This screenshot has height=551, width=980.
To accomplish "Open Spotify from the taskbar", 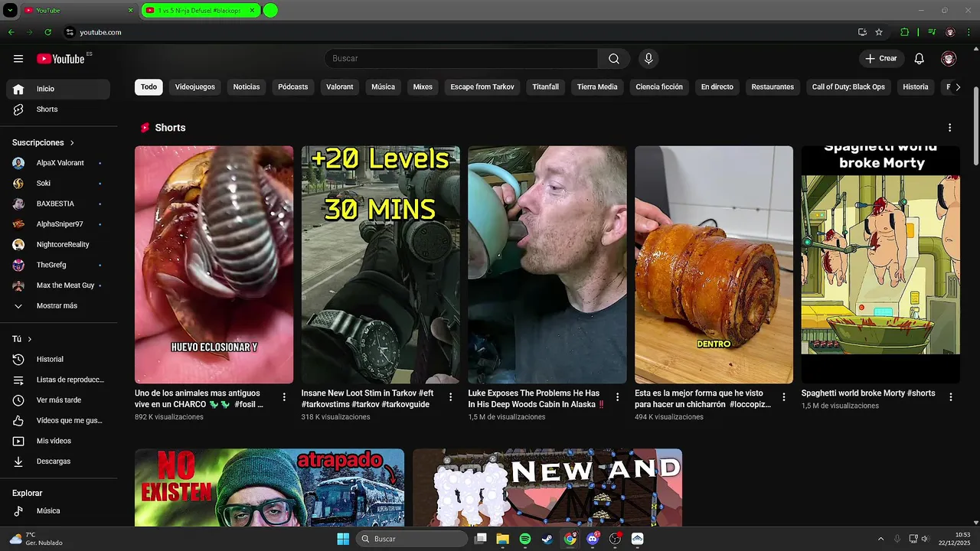I will (525, 539).
